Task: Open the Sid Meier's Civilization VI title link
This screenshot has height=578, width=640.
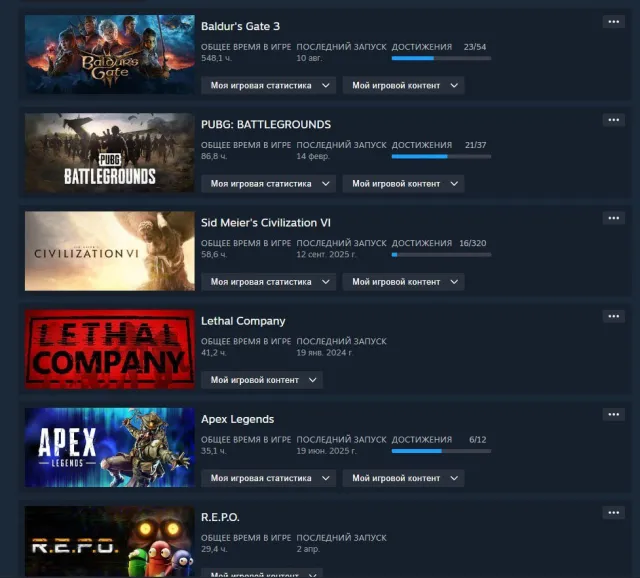Action: point(266,222)
